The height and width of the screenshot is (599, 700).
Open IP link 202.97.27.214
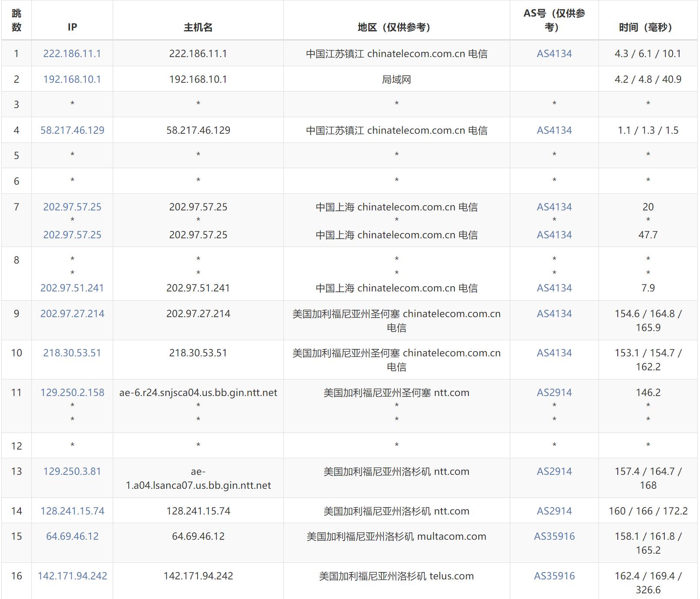coord(72,314)
